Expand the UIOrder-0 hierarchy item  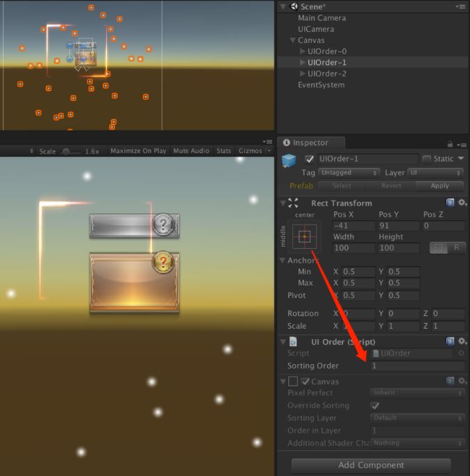[302, 51]
